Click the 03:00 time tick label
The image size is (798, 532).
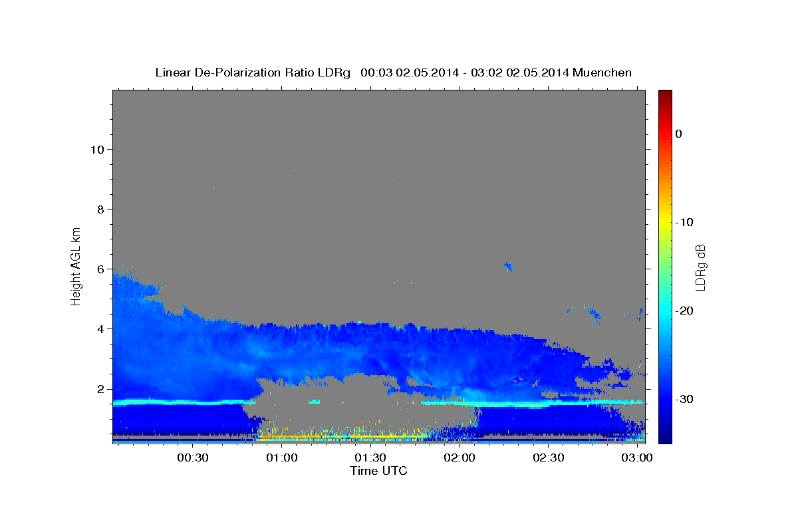tap(637, 458)
